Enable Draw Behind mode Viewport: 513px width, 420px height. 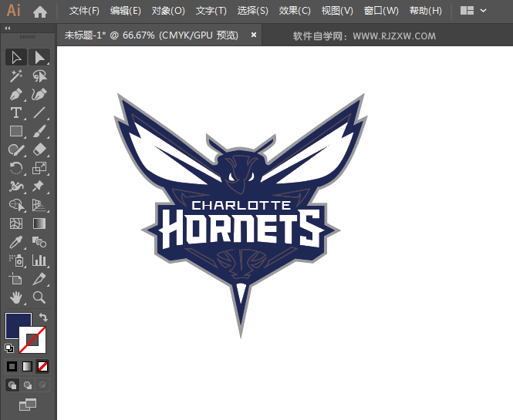28,385
